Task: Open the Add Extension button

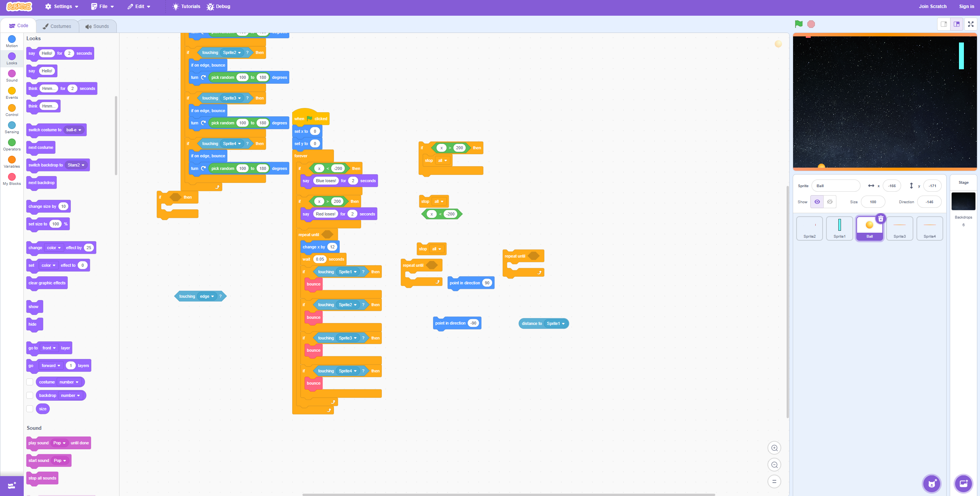Action: click(x=11, y=485)
